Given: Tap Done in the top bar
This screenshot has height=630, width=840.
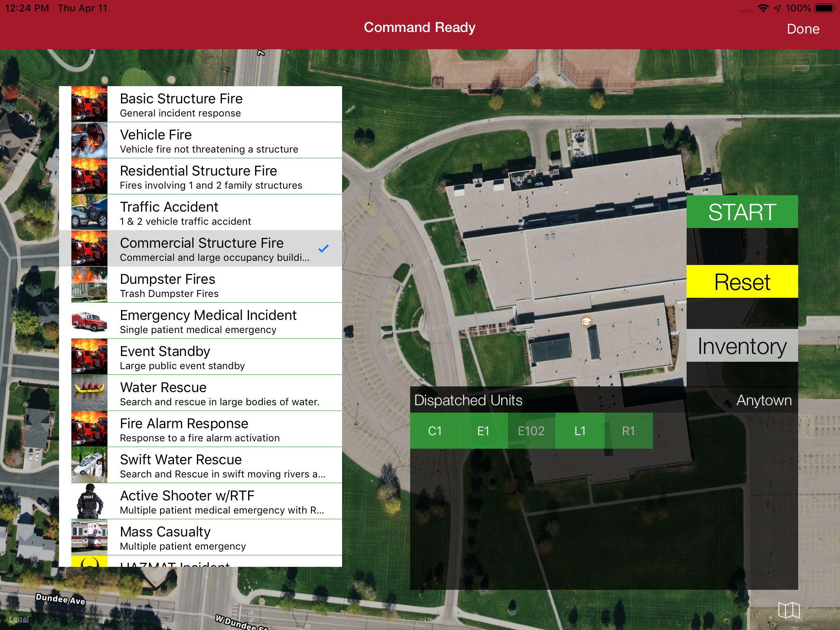Looking at the screenshot, I should (x=803, y=29).
